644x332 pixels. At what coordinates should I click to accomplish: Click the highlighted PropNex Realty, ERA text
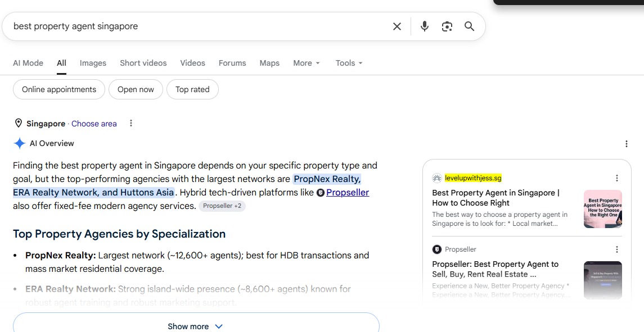point(187,185)
